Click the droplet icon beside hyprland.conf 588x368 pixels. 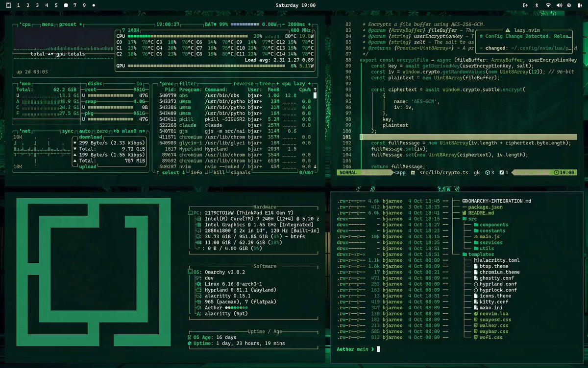pos(476,284)
